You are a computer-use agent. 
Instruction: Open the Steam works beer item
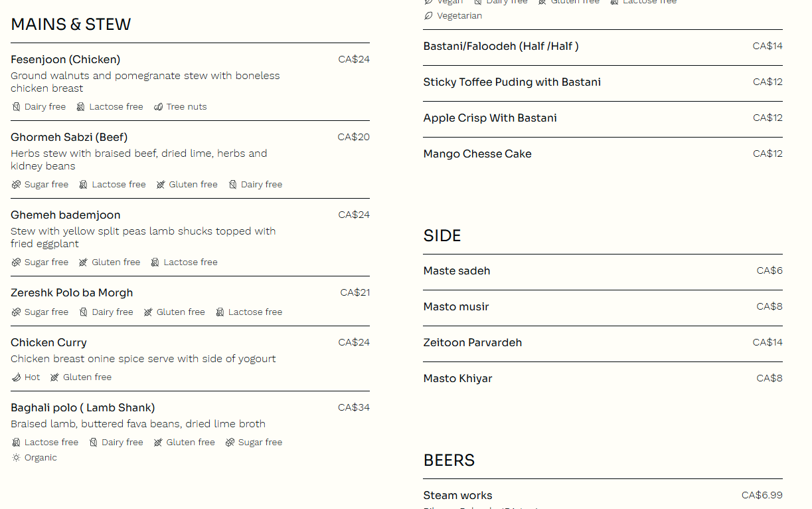(x=603, y=495)
